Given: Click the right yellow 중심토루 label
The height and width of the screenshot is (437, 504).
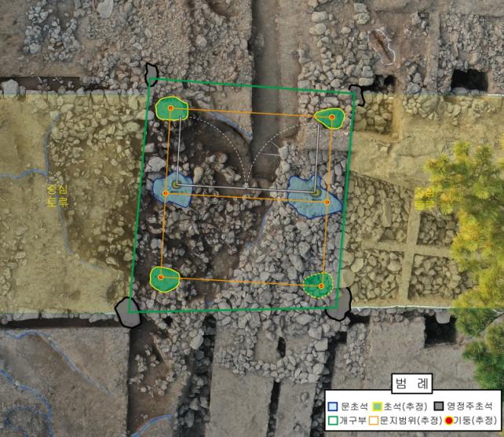Looking at the screenshot, I should [x=424, y=198].
